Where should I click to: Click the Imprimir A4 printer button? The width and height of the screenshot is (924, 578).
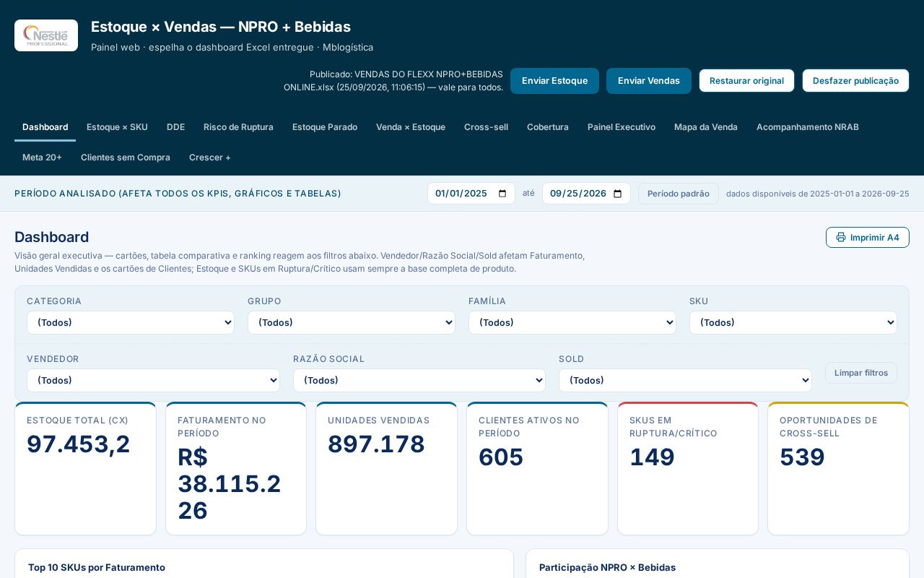[867, 237]
